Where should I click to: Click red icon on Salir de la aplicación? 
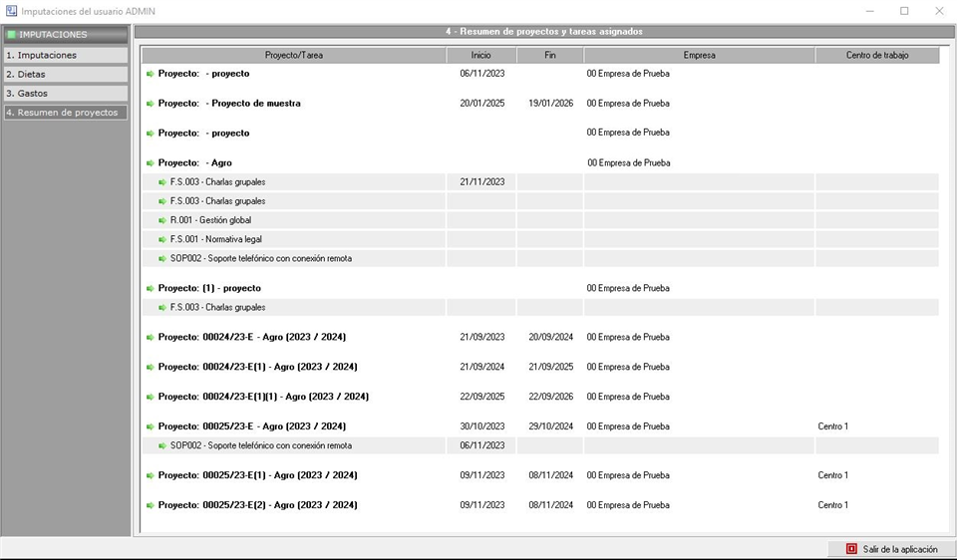point(851,549)
